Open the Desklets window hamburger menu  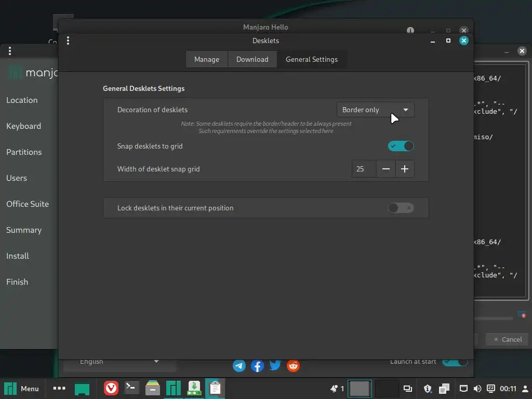coord(68,41)
